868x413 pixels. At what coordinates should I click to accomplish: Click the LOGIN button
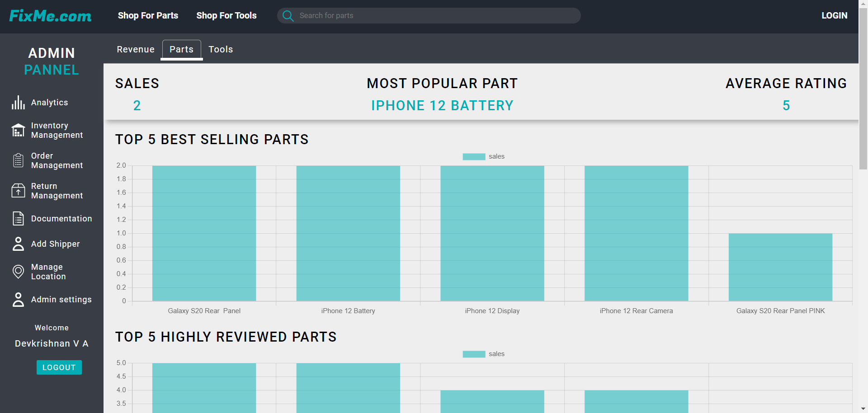[x=834, y=15]
